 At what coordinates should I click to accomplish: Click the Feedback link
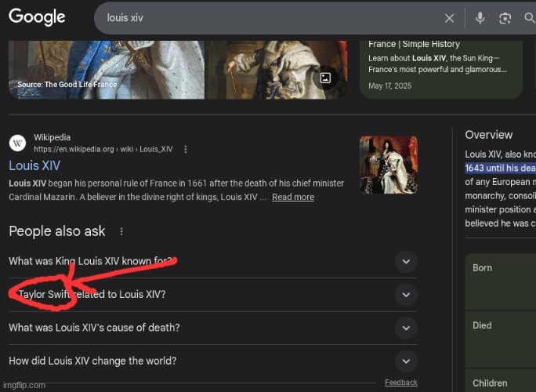pos(400,383)
